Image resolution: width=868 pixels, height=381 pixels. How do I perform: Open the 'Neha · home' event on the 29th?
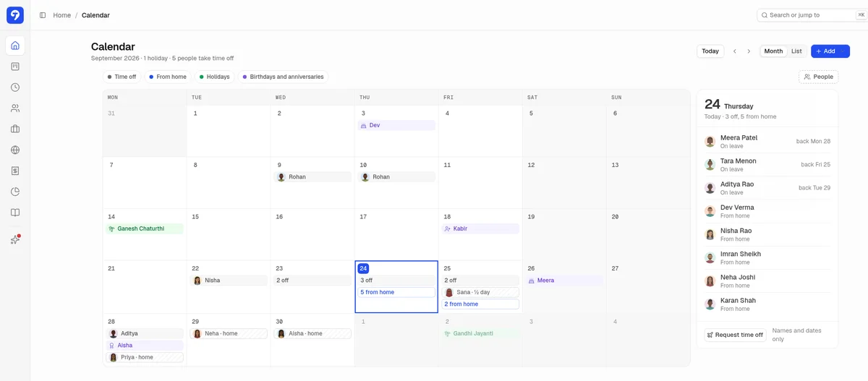tap(229, 334)
